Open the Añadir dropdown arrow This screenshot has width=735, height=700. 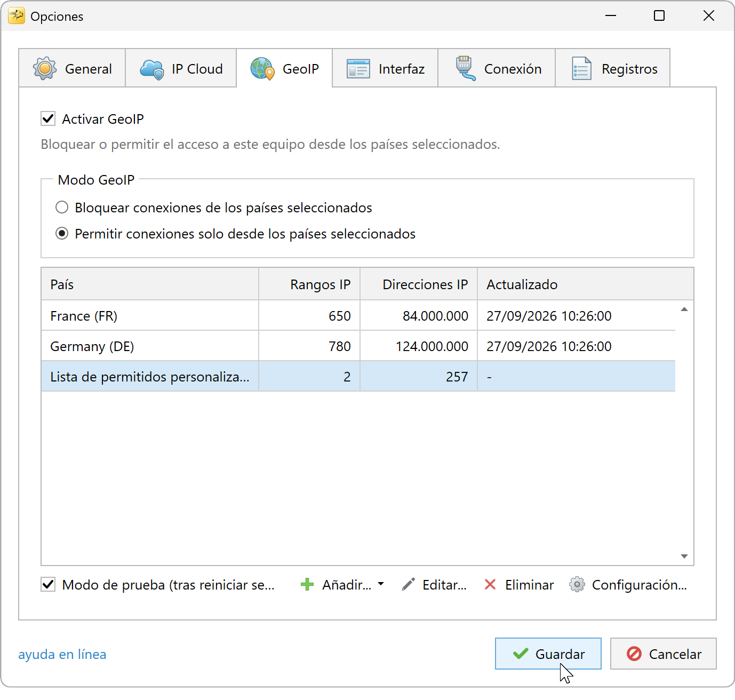point(381,584)
